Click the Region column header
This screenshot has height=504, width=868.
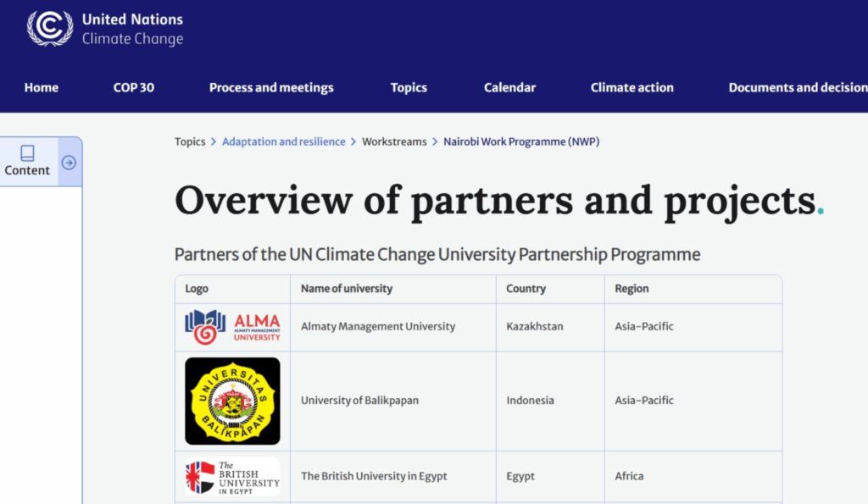click(x=632, y=289)
